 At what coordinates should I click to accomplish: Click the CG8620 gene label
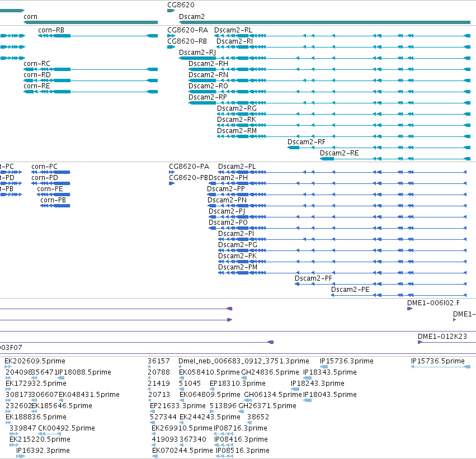(x=181, y=5)
